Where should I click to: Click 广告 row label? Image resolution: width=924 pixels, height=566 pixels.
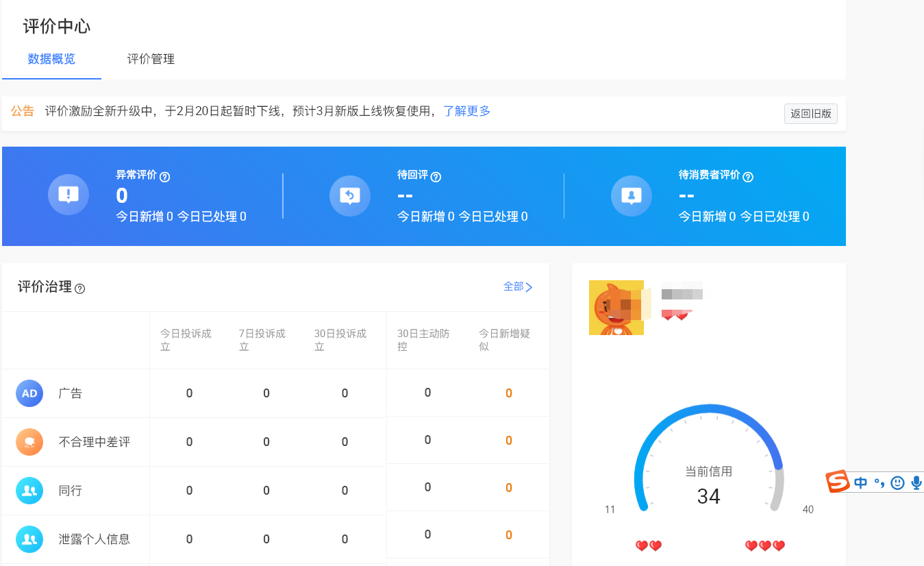[71, 393]
